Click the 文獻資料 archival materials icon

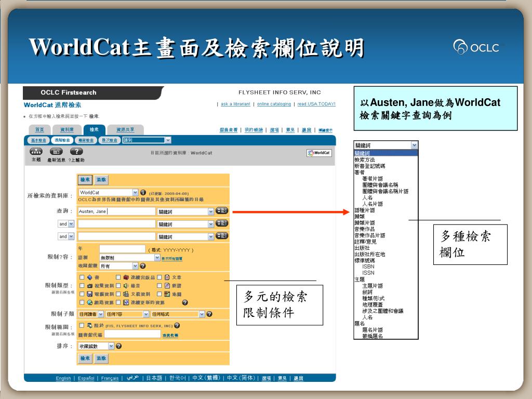(x=126, y=294)
